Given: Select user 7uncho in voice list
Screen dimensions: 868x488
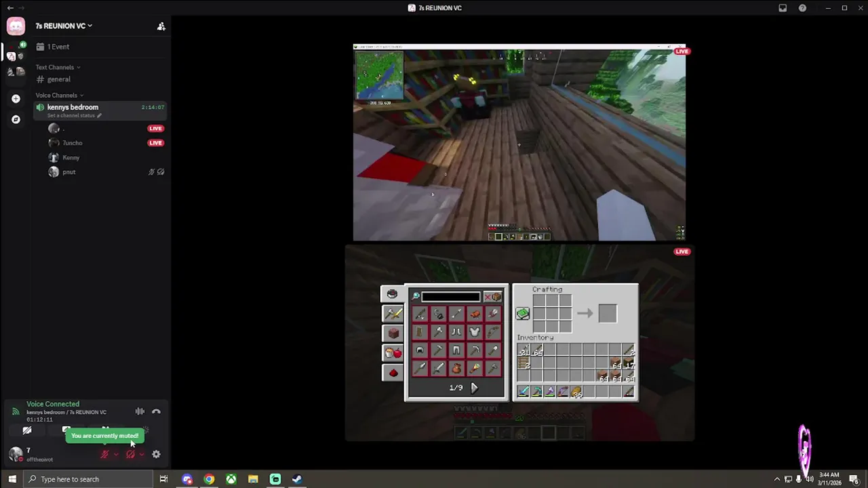Looking at the screenshot, I should 72,143.
